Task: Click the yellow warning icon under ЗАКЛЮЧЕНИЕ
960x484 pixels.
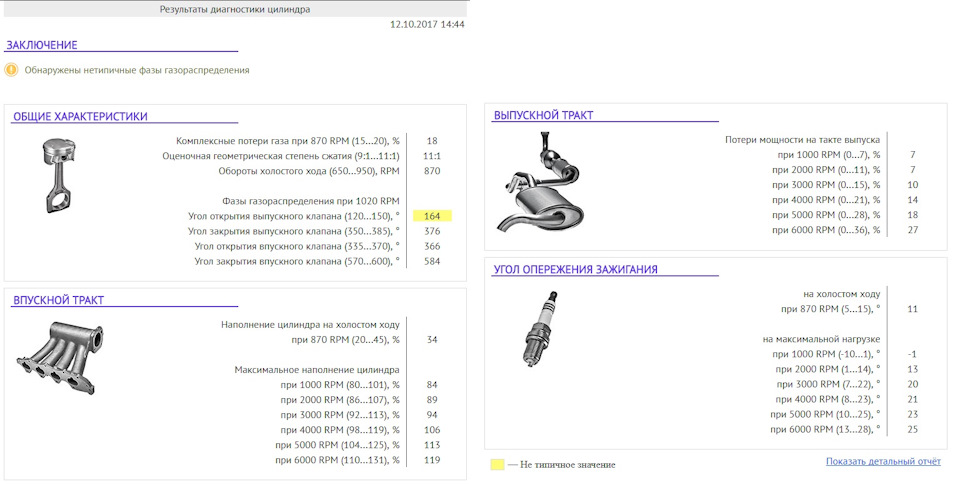Action: coord(11,70)
